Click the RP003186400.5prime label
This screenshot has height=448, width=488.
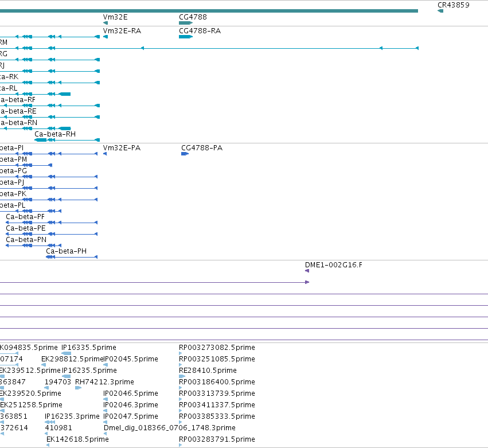point(217,382)
